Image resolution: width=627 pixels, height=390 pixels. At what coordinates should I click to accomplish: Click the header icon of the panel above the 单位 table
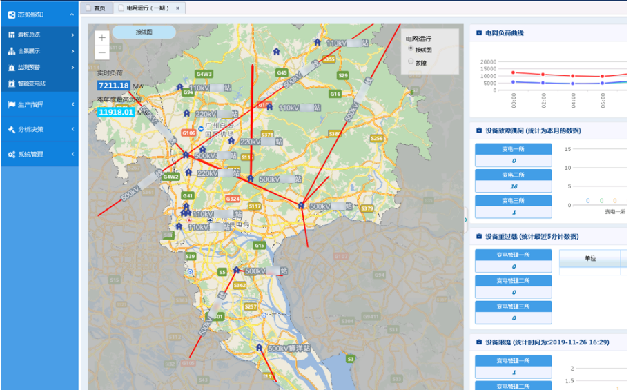pyautogui.click(x=479, y=236)
